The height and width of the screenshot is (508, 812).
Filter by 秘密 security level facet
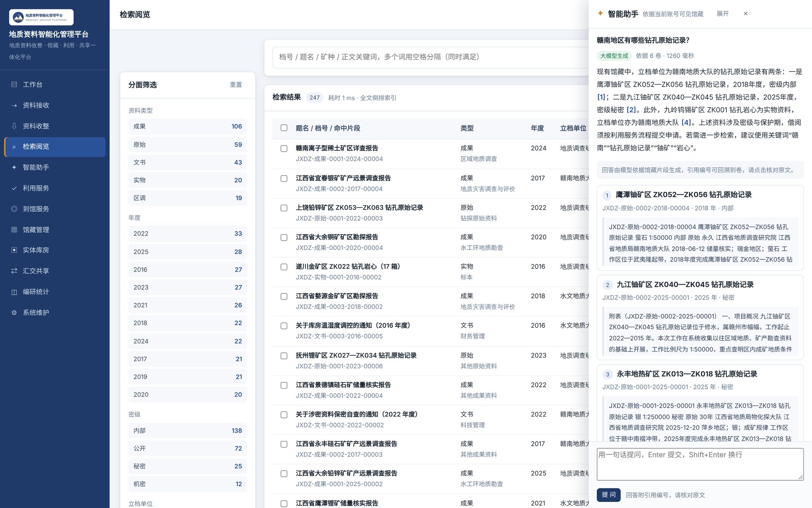(188, 466)
